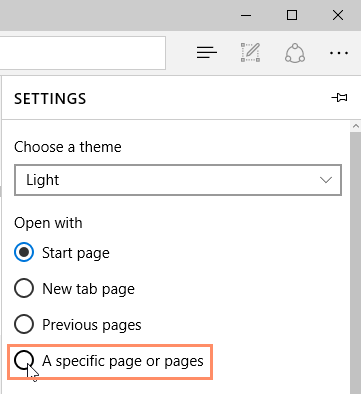
Task: Click the SETTINGS pane heading
Action: click(x=50, y=99)
